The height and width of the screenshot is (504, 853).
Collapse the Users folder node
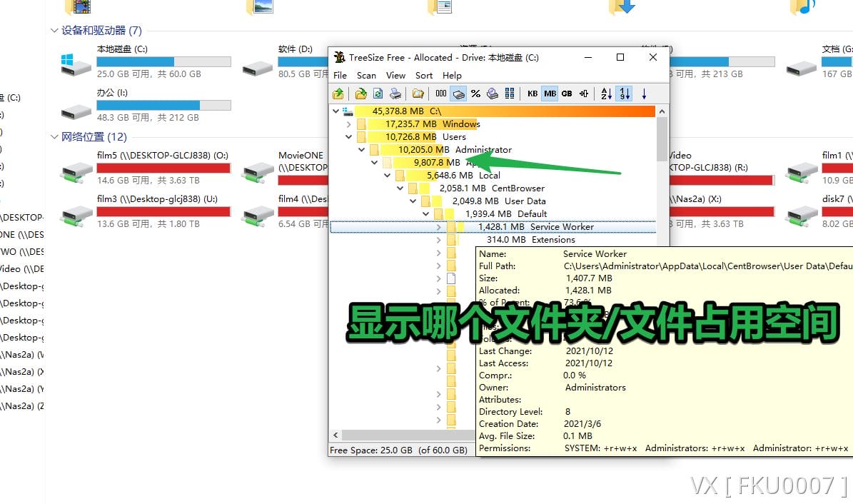349,136
